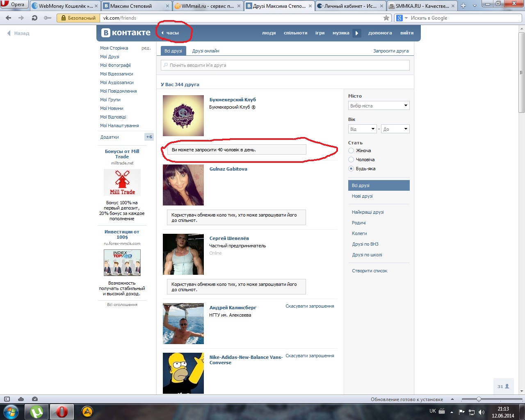Screen dimensions: 525x420
Task: Click the Opera Turbo icon in the status bar
Action: (35, 399)
